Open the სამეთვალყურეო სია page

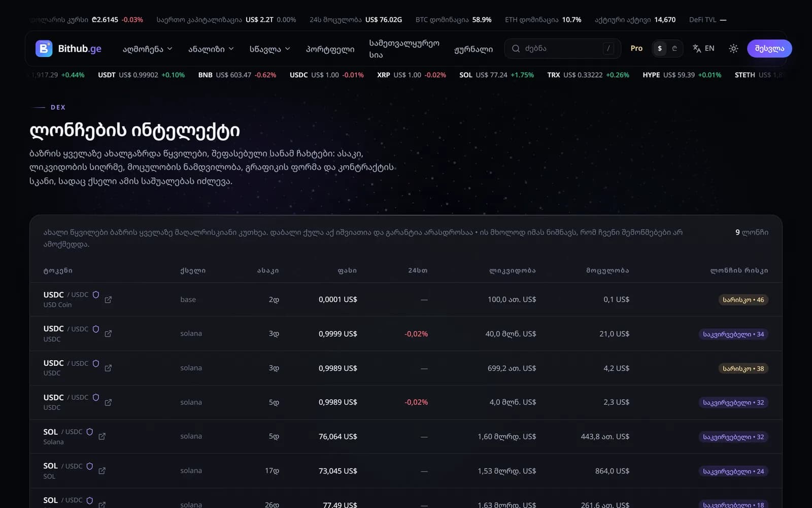click(x=404, y=49)
